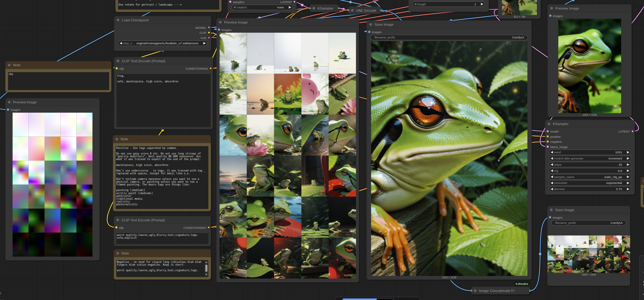Collapse the large-frog Save Image node
The image size is (644, 300).
pos(371,24)
